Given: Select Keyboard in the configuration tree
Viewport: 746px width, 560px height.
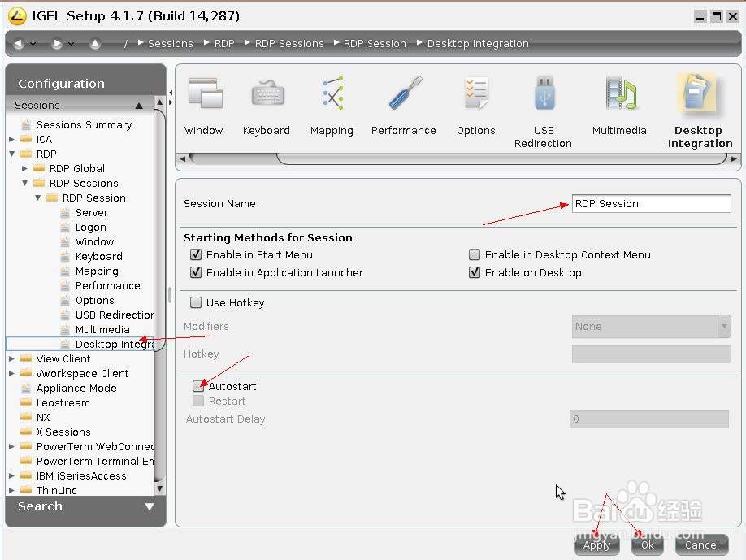Looking at the screenshot, I should 98,256.
